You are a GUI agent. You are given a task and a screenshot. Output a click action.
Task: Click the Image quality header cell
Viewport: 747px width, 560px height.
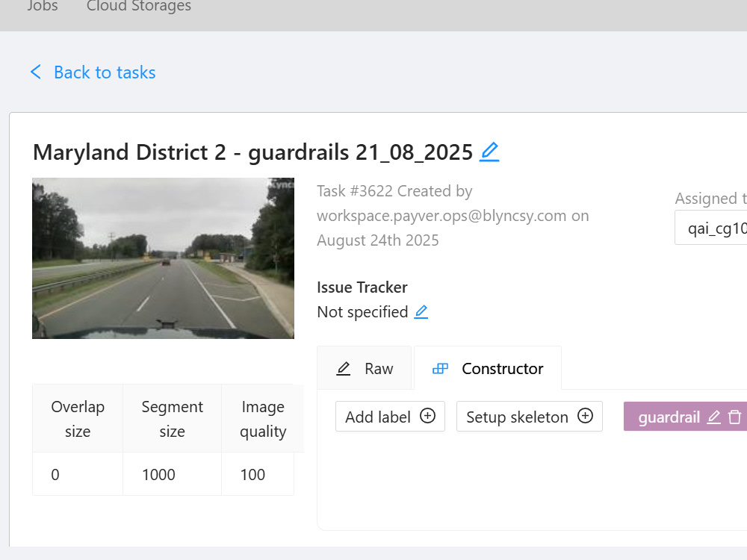262,419
